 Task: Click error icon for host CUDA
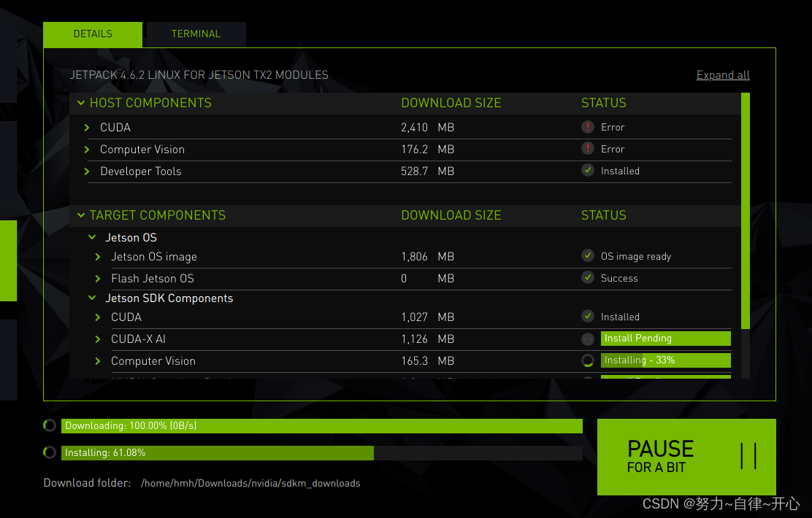tap(588, 127)
